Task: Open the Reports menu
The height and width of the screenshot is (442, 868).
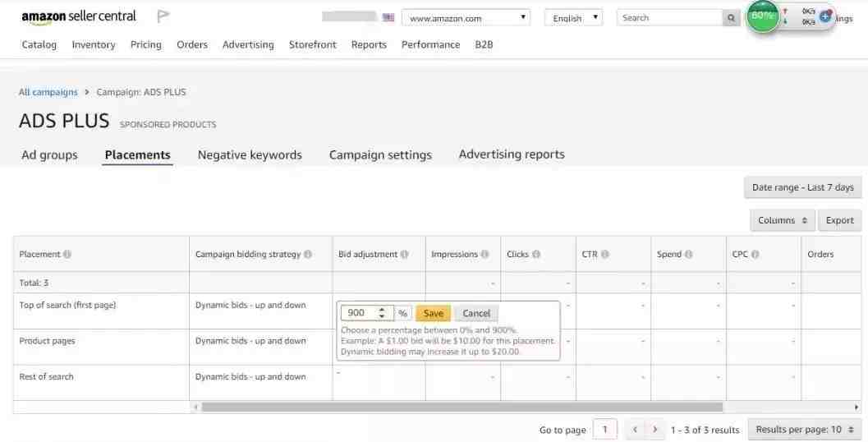Action: [369, 45]
